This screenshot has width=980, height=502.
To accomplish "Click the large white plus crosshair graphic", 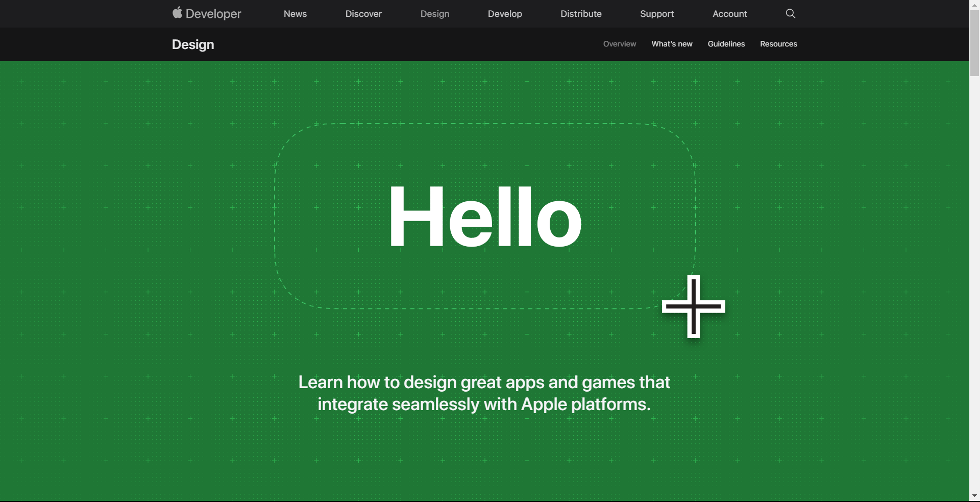I will [693, 306].
